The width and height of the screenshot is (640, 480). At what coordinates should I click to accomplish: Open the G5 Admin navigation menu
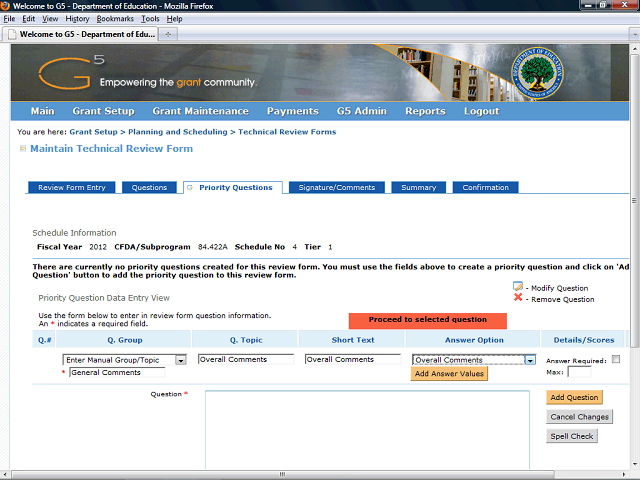362,111
